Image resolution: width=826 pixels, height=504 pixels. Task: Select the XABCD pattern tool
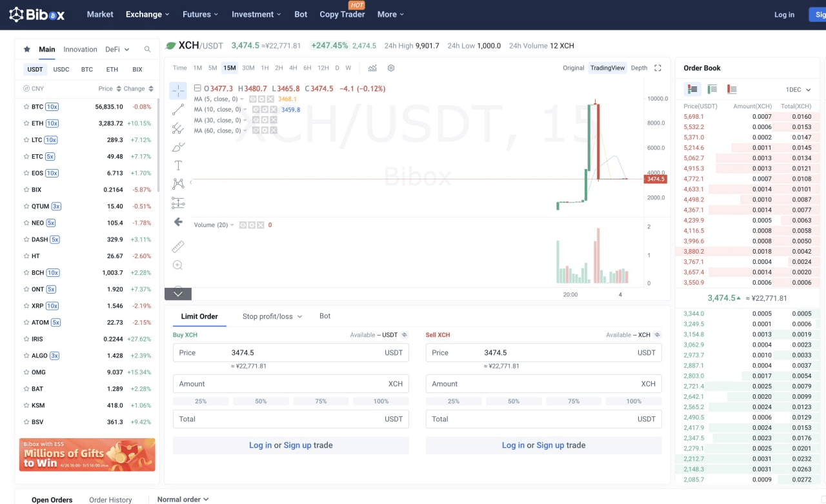click(178, 185)
